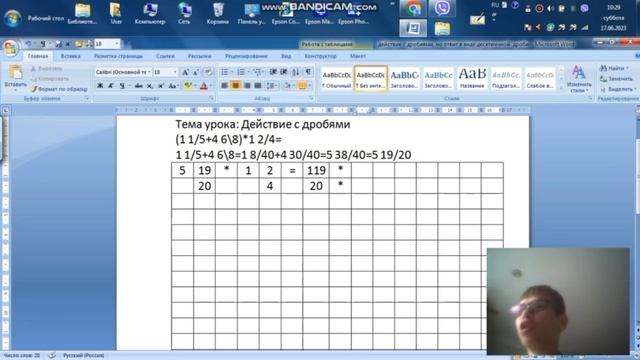Click the Viber taskbar icon
Viewport: 640px width, 360px height.
tap(442, 9)
